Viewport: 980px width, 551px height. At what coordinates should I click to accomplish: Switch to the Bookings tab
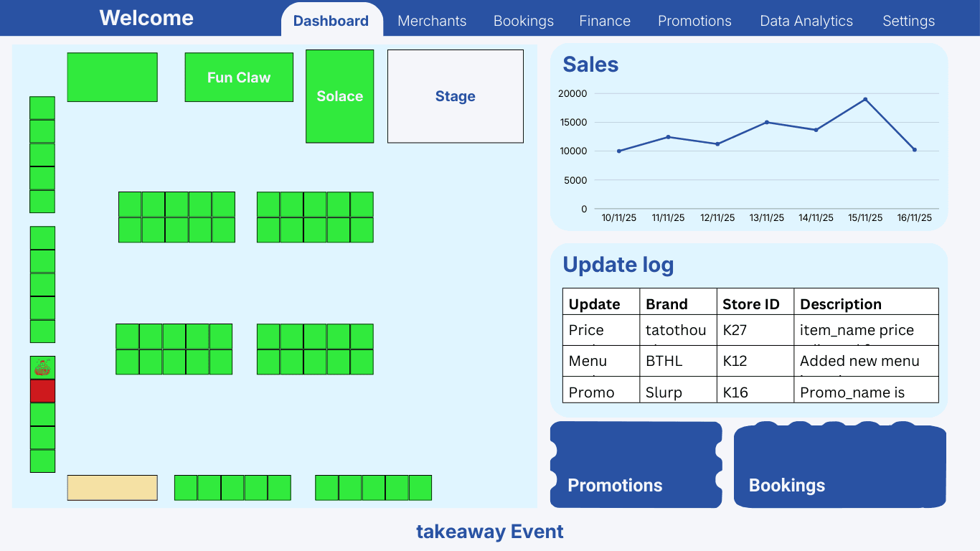(x=524, y=21)
